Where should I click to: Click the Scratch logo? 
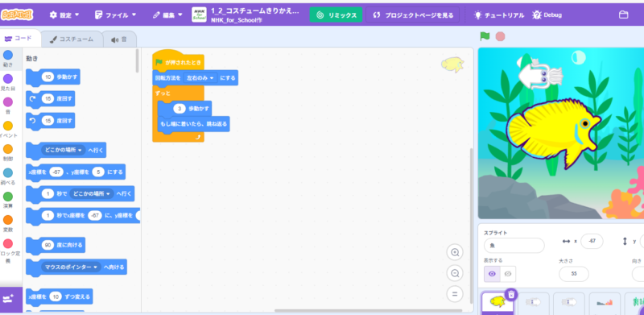click(x=17, y=15)
